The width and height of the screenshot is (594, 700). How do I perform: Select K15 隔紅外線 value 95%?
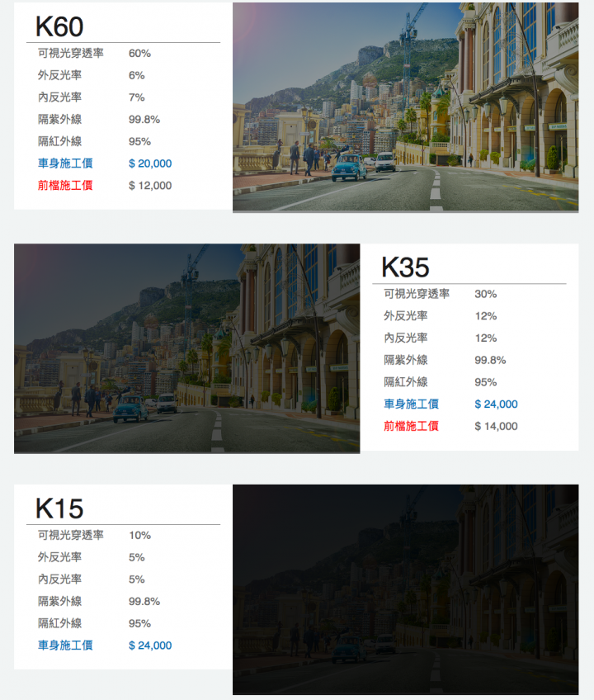(139, 623)
